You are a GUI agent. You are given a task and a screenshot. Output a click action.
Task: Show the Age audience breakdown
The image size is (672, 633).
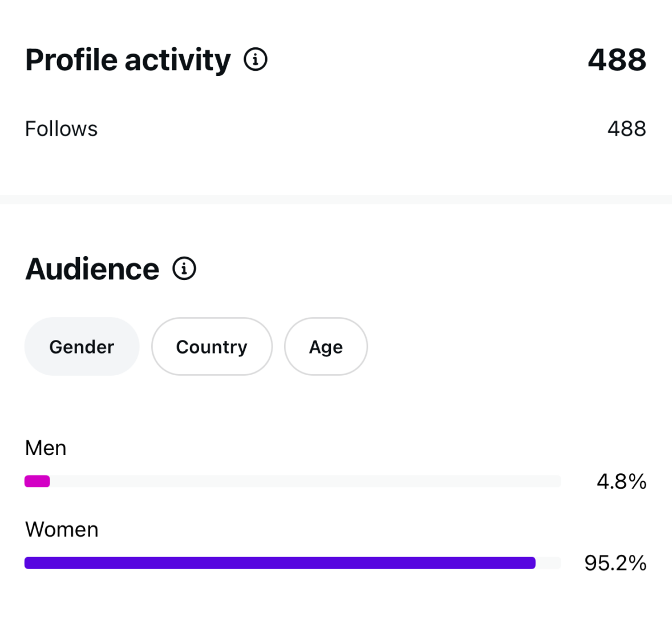pyautogui.click(x=326, y=347)
